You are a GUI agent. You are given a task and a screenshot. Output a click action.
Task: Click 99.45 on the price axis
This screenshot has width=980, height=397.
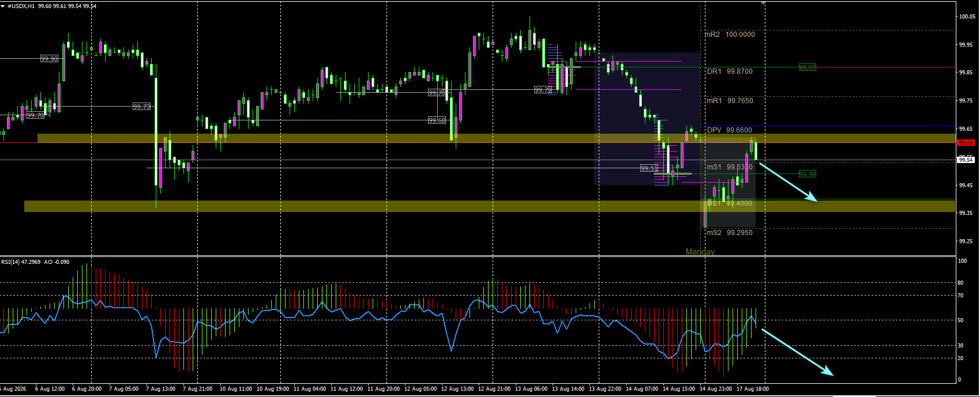(x=966, y=186)
